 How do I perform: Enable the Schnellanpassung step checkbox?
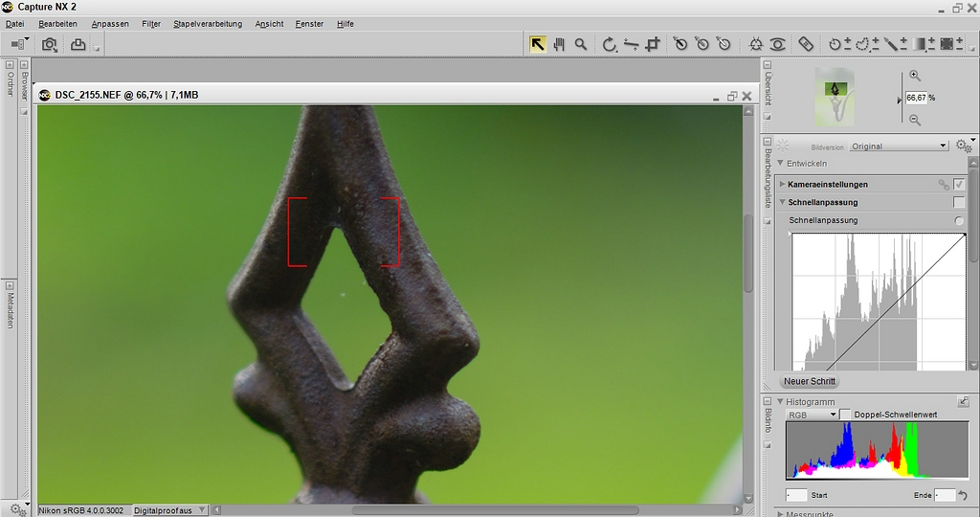(959, 202)
